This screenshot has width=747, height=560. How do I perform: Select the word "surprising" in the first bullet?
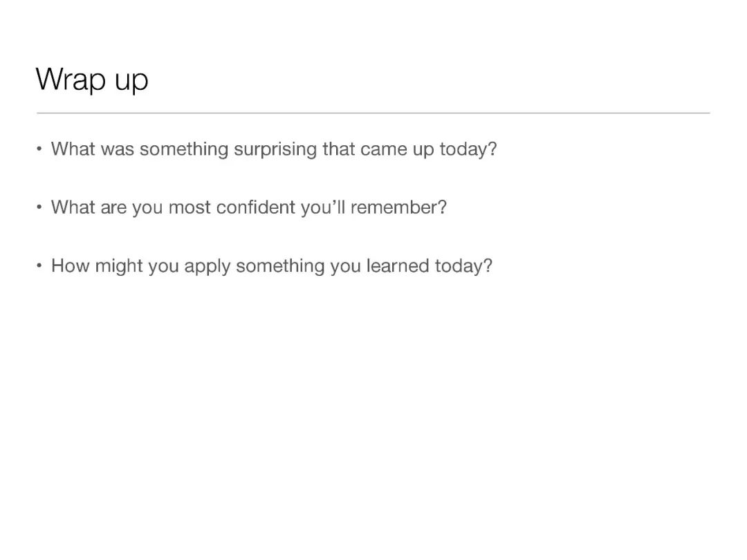275,150
